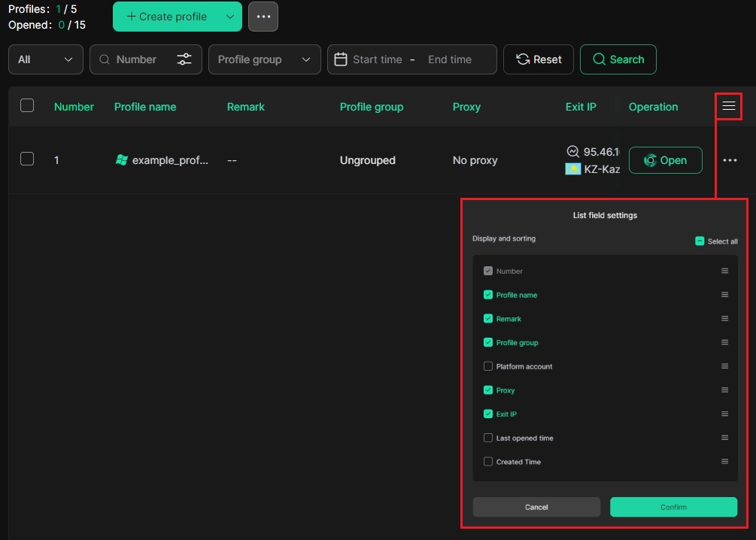This screenshot has height=540, width=756.
Task: Click the search magnifier icon in Number field
Action: (104, 59)
